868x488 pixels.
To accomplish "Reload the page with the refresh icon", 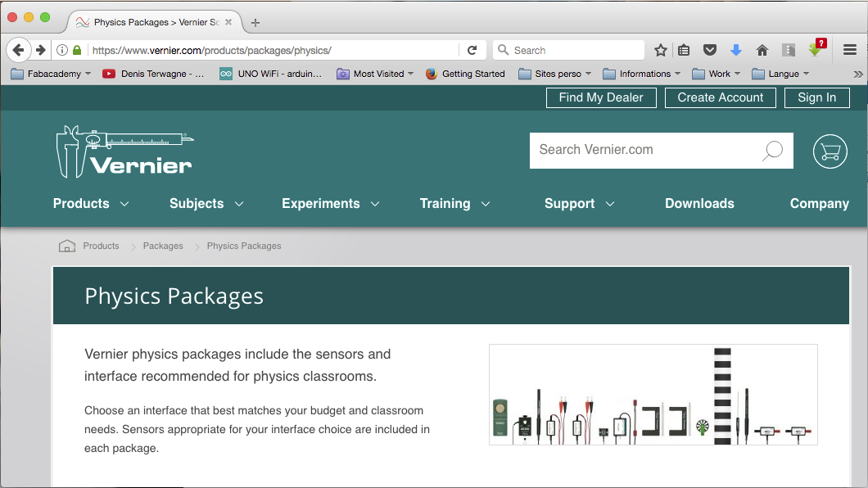I will click(472, 50).
